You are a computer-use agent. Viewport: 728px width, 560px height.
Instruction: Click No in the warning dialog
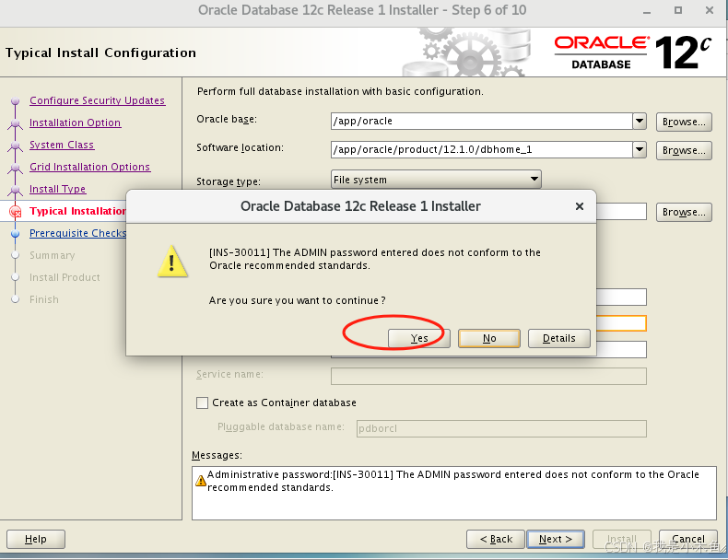click(x=489, y=338)
